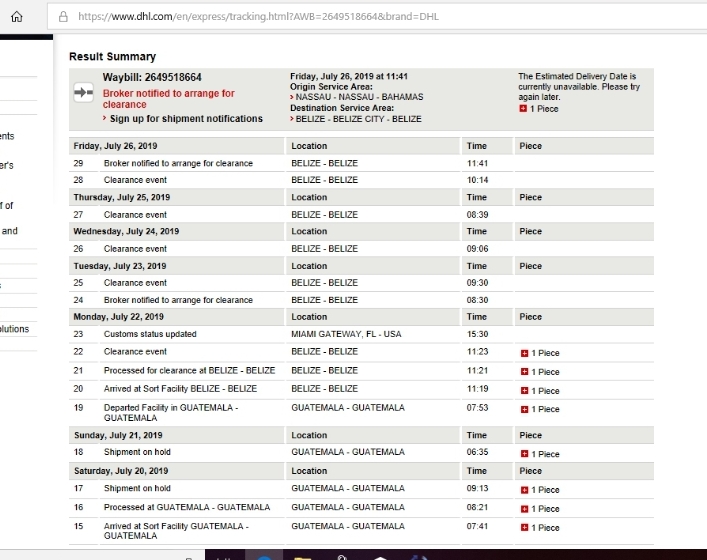This screenshot has width=707, height=560.
Task: Expand red plus for event 17 piece
Action: [524, 490]
